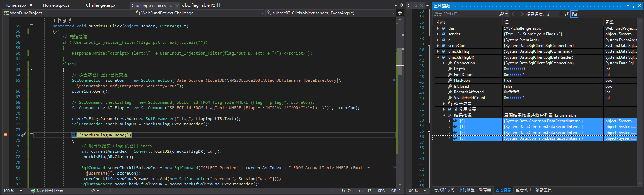Expand the checkIsFlag variable node

(x=438, y=51)
